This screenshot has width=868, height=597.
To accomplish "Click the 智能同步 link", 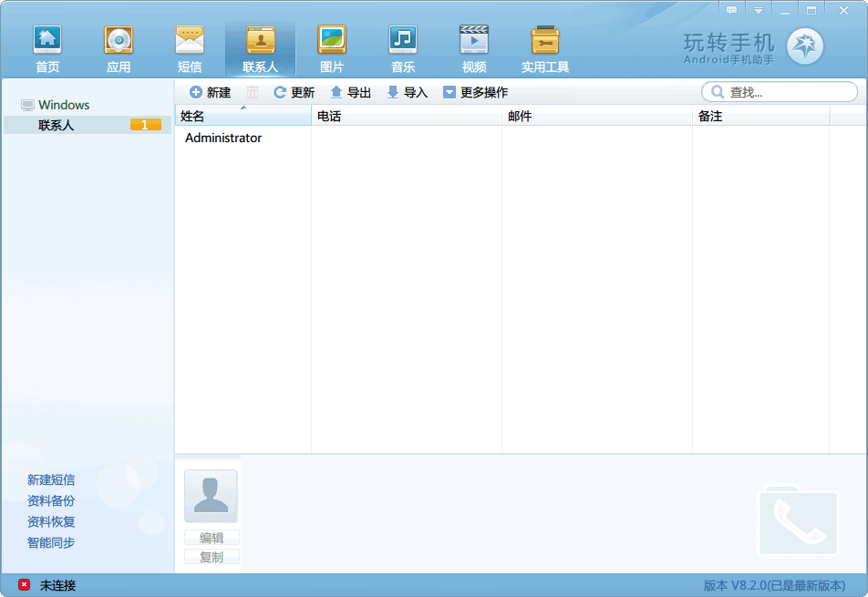I will (51, 543).
